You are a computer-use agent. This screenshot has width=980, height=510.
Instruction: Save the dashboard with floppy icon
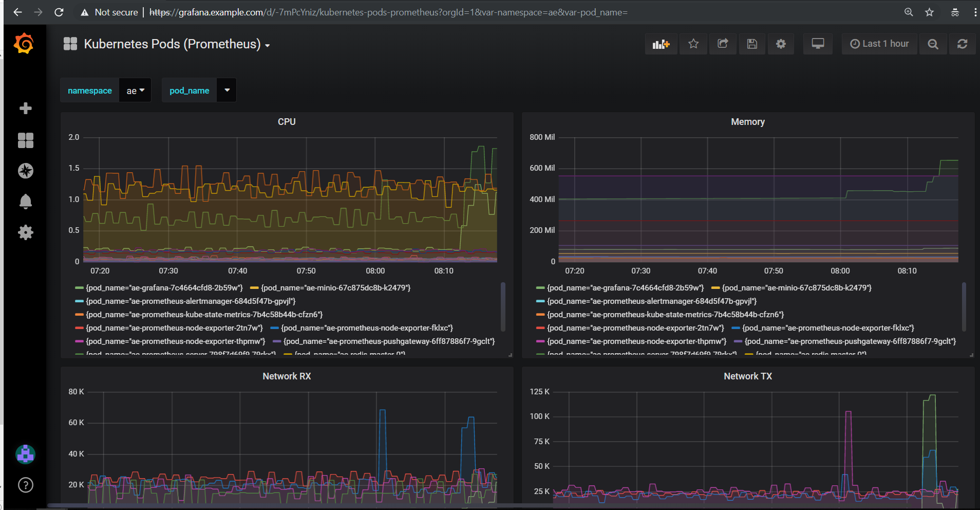(x=752, y=44)
